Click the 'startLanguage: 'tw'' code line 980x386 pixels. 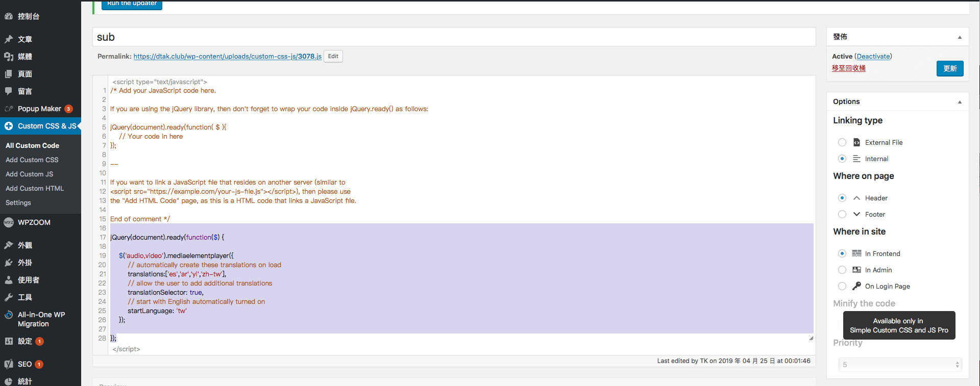point(157,311)
